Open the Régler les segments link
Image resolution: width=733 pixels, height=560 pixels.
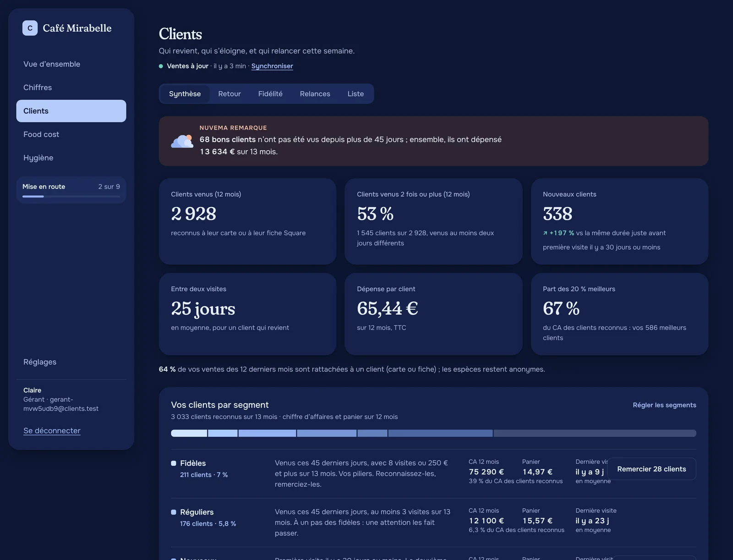tap(664, 405)
